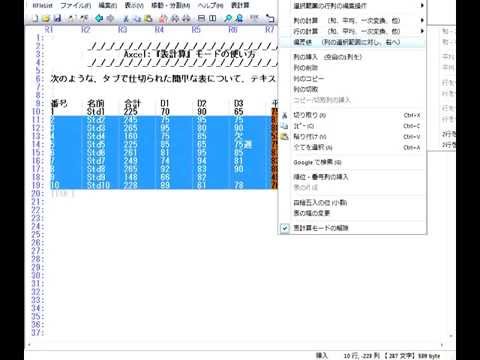
Task: Uncheck 表計算モードの解除 checkmark
Action: tap(285, 228)
